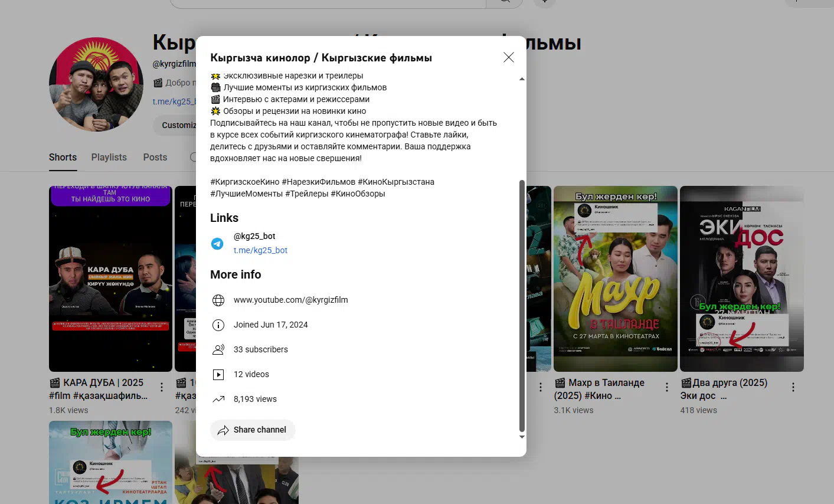Click the Share channel button
The width and height of the screenshot is (834, 504).
coord(253,430)
